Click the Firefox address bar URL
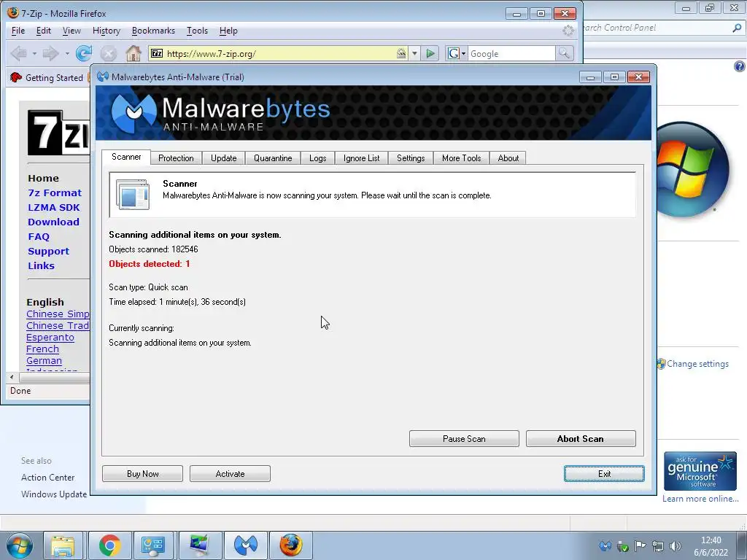 coord(211,54)
